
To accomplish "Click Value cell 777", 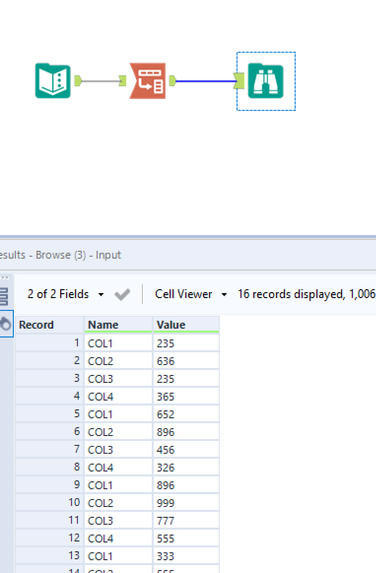I will (186, 520).
